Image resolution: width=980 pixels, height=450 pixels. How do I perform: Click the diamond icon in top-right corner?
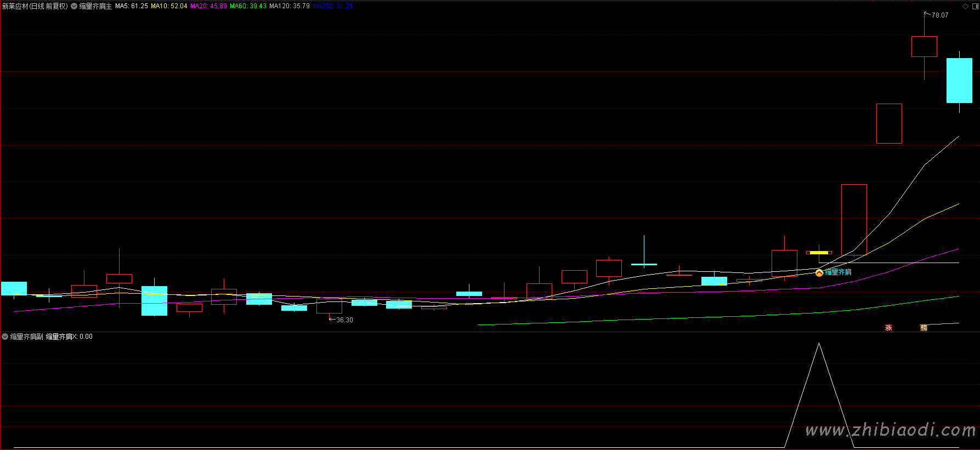point(965,6)
